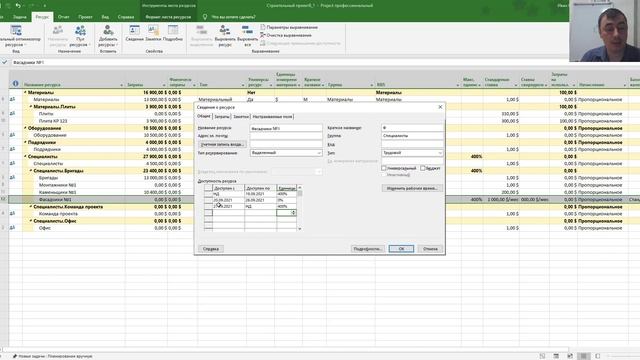Click the availability units spinner arrows
The image size is (640, 360).
click(293, 213)
